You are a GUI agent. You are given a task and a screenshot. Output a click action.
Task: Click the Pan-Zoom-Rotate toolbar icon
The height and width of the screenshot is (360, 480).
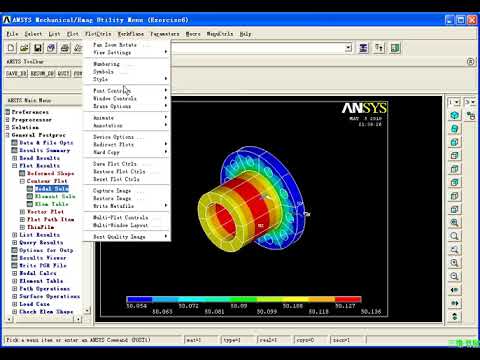[x=51, y=48]
